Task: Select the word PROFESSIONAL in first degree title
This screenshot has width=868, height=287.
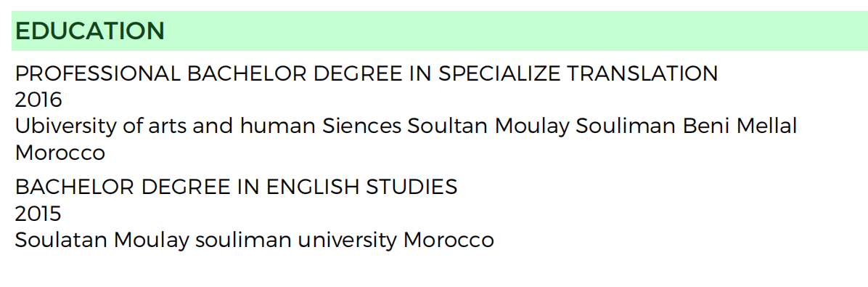Action: [x=97, y=73]
